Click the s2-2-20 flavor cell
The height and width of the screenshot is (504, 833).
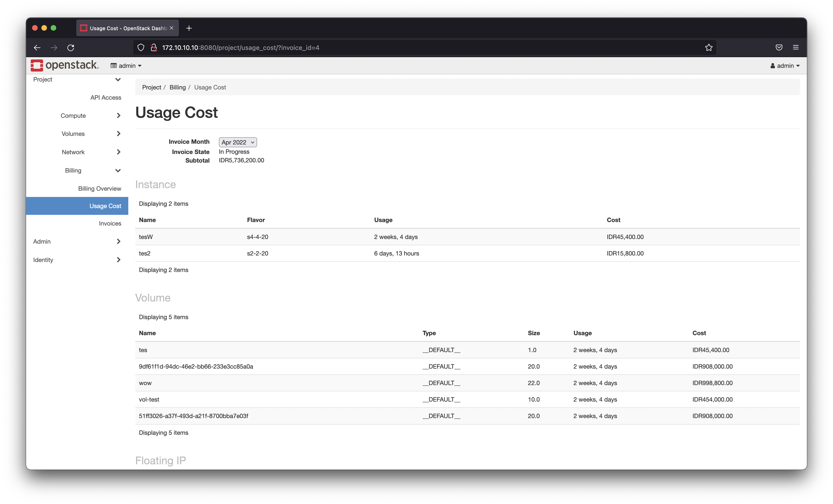click(x=257, y=253)
